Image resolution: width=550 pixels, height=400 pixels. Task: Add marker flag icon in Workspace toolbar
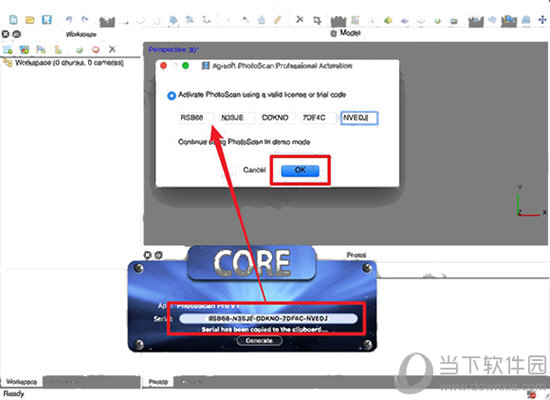(41, 50)
